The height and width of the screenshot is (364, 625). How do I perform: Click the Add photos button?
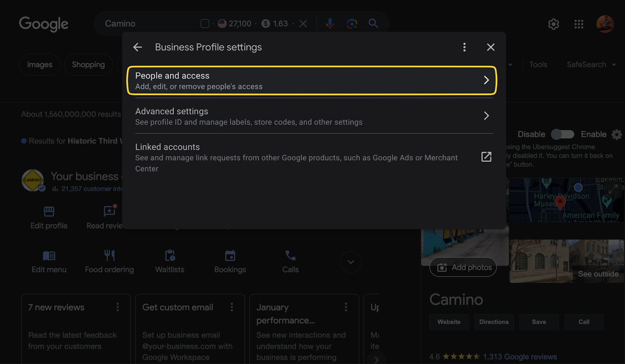463,267
